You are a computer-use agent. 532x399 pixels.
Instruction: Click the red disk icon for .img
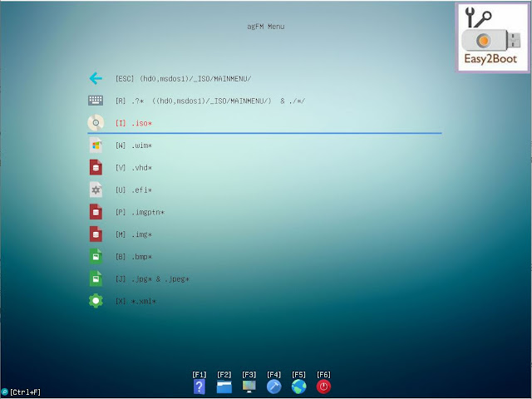pos(96,234)
